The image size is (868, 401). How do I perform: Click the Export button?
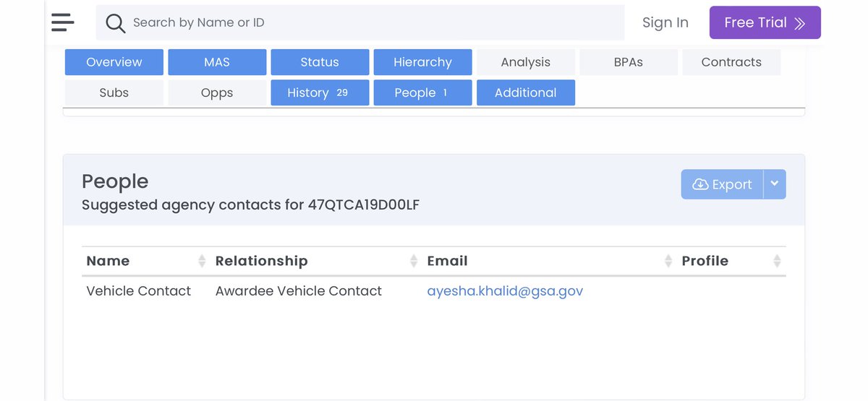coord(723,184)
